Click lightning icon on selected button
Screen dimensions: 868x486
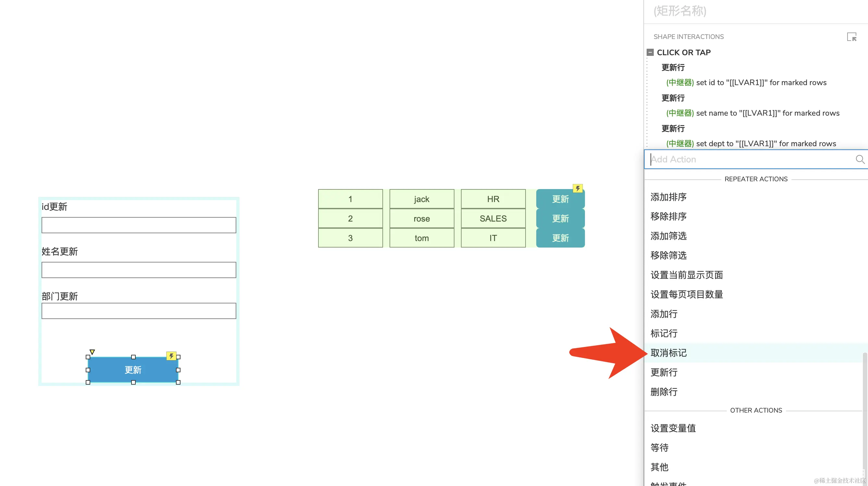click(x=171, y=356)
